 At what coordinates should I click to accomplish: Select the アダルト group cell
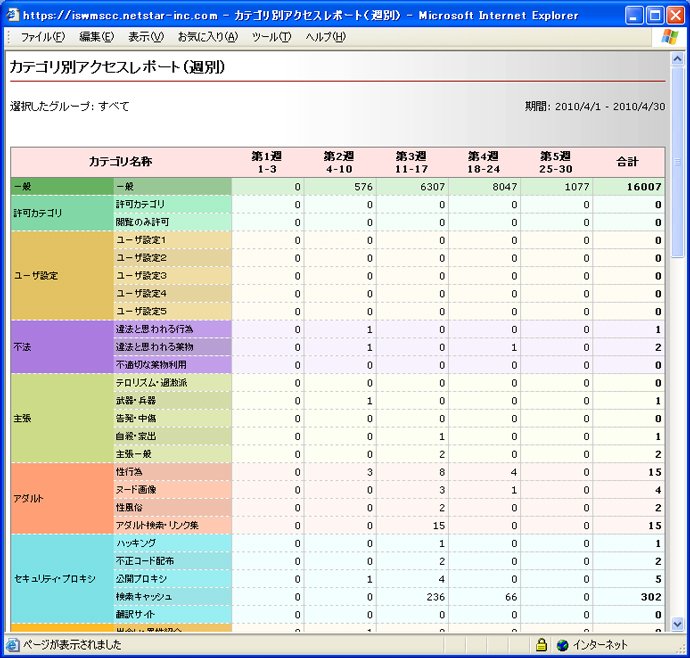tap(62, 499)
